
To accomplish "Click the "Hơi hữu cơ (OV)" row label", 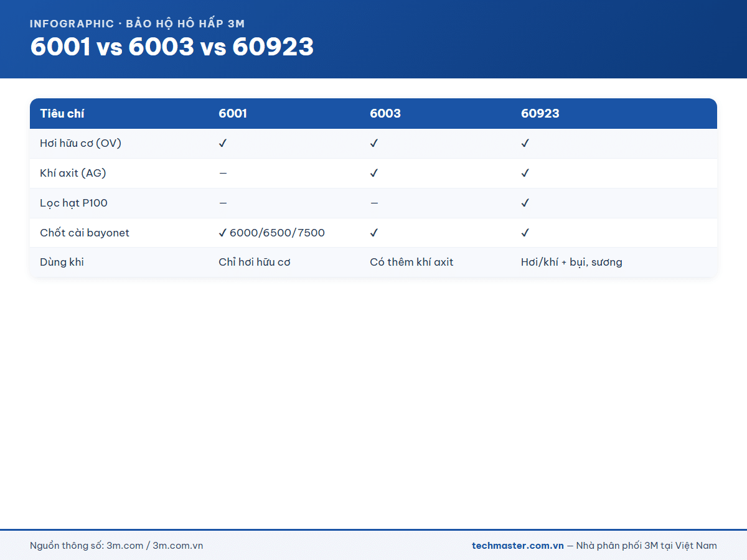I will [80, 143].
